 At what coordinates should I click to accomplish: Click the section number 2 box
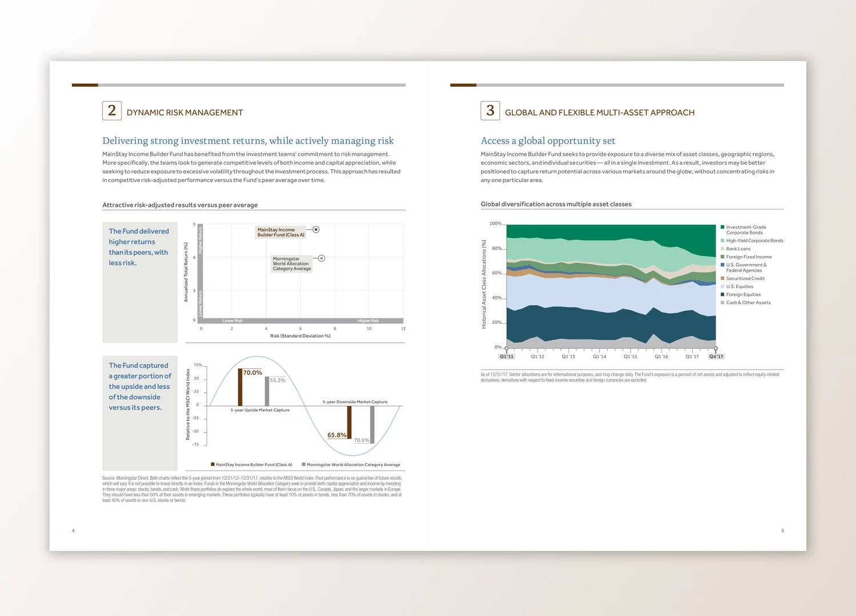tap(112, 111)
